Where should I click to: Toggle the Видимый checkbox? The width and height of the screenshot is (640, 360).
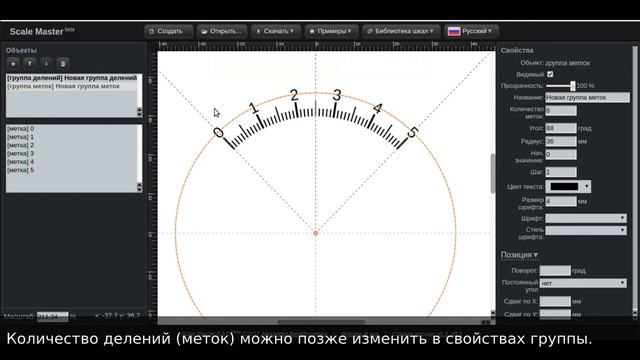click(x=550, y=74)
